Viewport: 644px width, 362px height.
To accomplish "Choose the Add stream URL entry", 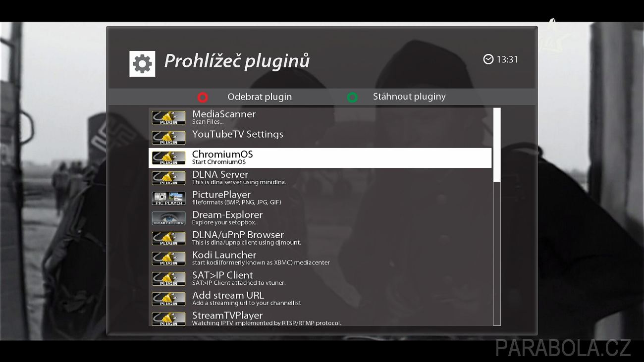I will pos(320,299).
